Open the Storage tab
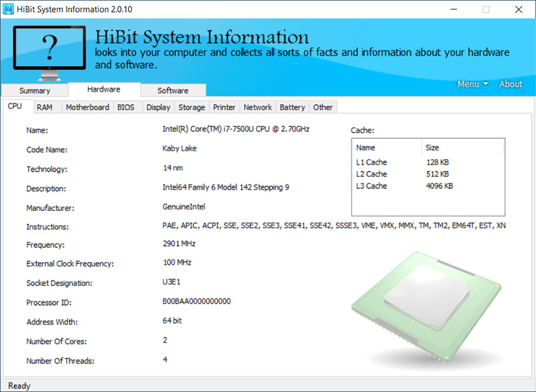The width and height of the screenshot is (536, 392). [191, 107]
